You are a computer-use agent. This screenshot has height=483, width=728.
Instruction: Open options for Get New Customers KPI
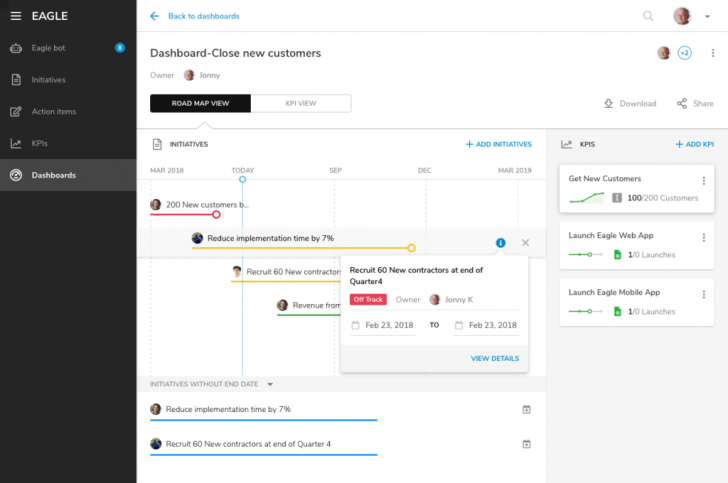tap(704, 181)
